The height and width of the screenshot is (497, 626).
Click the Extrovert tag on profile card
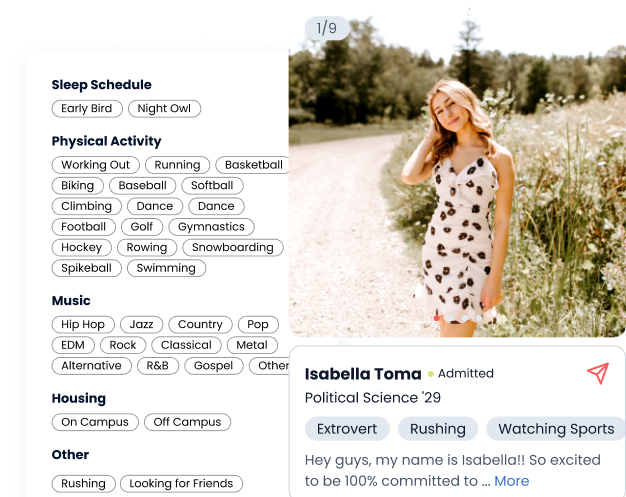347,429
